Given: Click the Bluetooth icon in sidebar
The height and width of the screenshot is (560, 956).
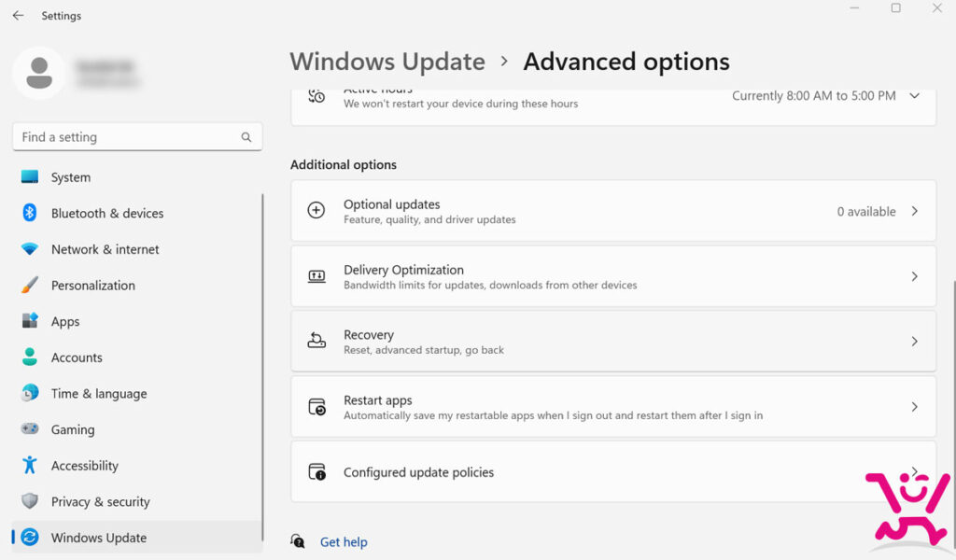Looking at the screenshot, I should coord(29,213).
